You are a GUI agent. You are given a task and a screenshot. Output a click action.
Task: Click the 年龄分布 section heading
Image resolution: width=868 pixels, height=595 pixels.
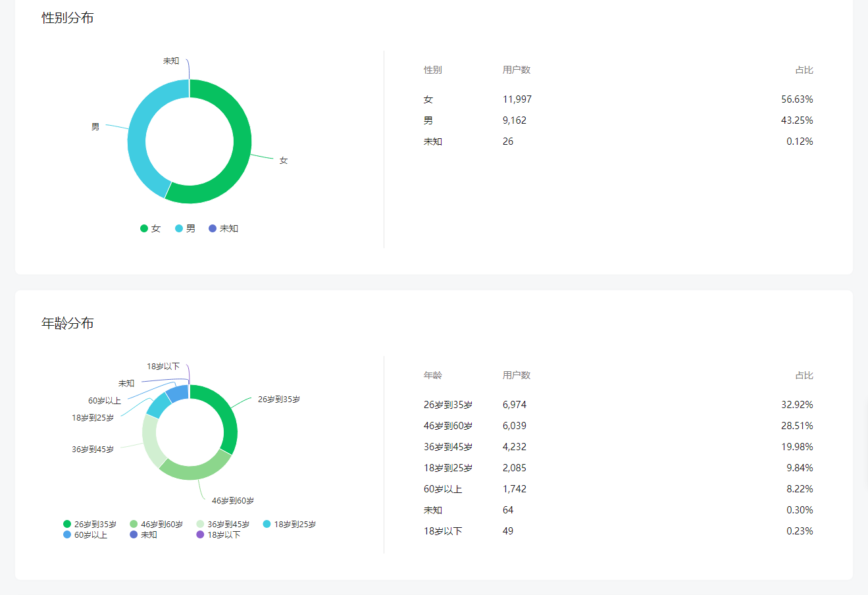click(x=68, y=323)
